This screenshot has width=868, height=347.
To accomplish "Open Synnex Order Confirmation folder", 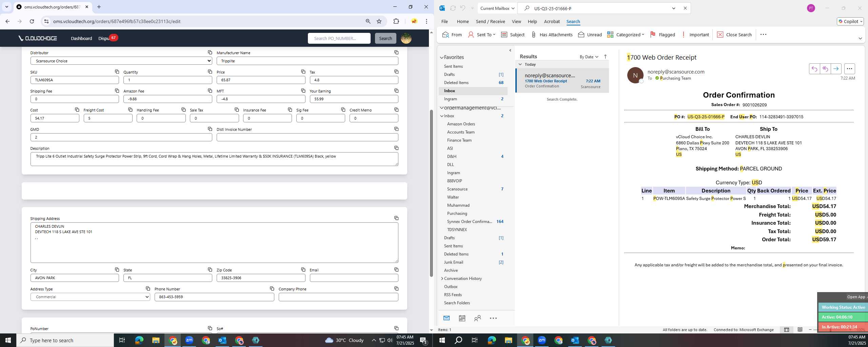I will [x=469, y=222].
